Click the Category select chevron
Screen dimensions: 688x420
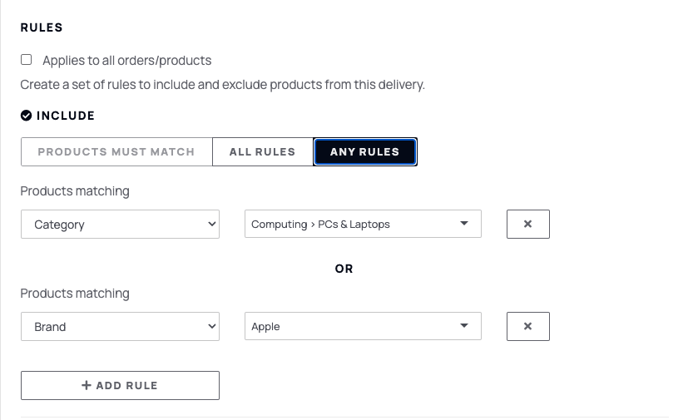point(212,224)
